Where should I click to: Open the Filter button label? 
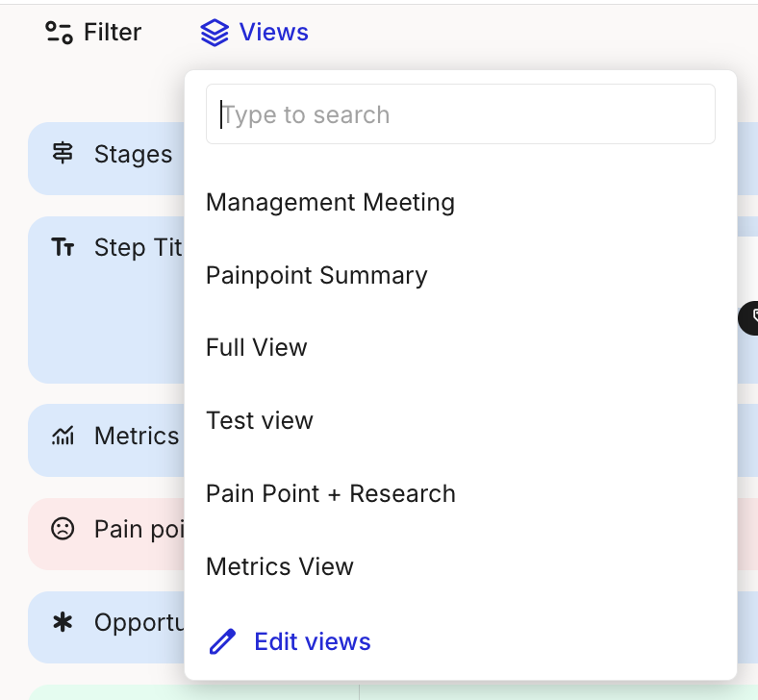tap(113, 33)
